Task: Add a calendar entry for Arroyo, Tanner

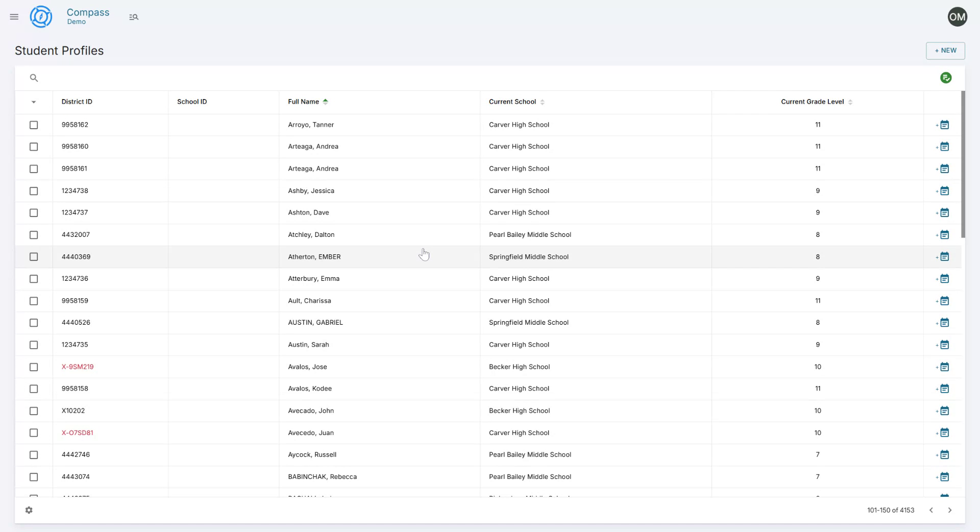Action: point(944,125)
